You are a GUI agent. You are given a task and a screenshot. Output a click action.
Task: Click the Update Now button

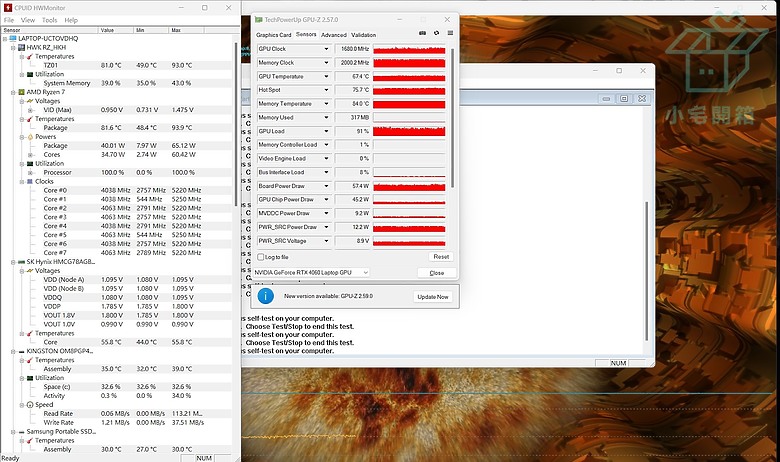(x=433, y=296)
